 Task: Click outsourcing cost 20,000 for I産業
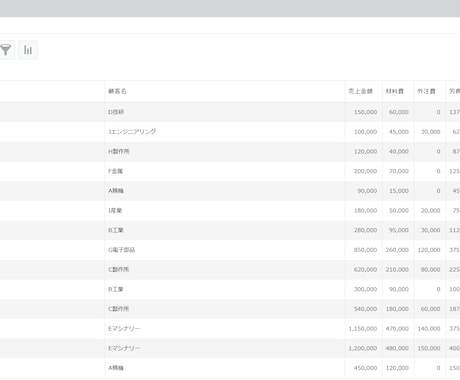430,210
